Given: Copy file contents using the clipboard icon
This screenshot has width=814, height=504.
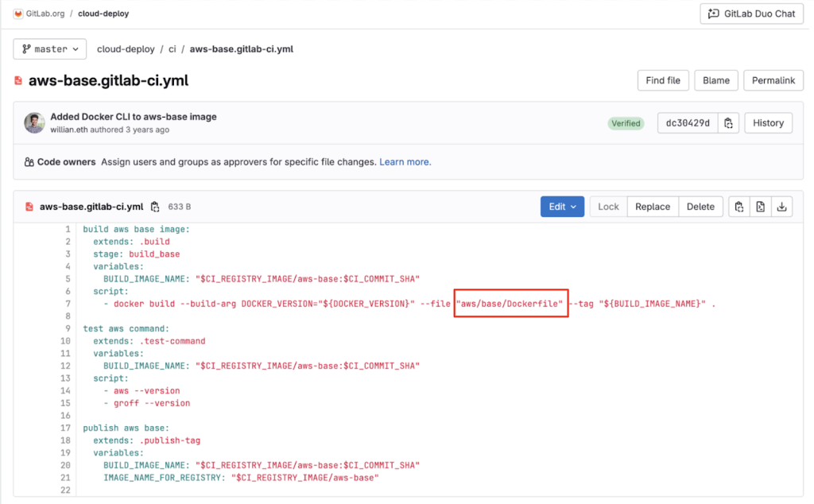Looking at the screenshot, I should click(x=738, y=206).
